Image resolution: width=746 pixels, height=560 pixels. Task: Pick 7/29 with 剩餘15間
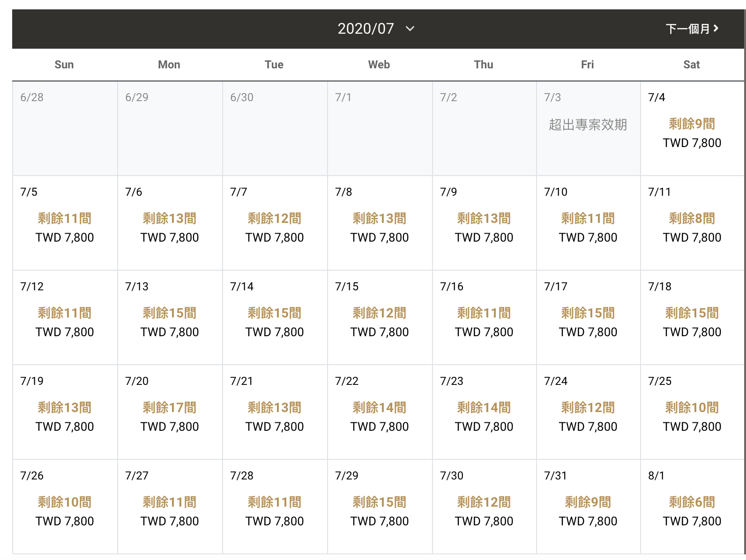click(380, 507)
